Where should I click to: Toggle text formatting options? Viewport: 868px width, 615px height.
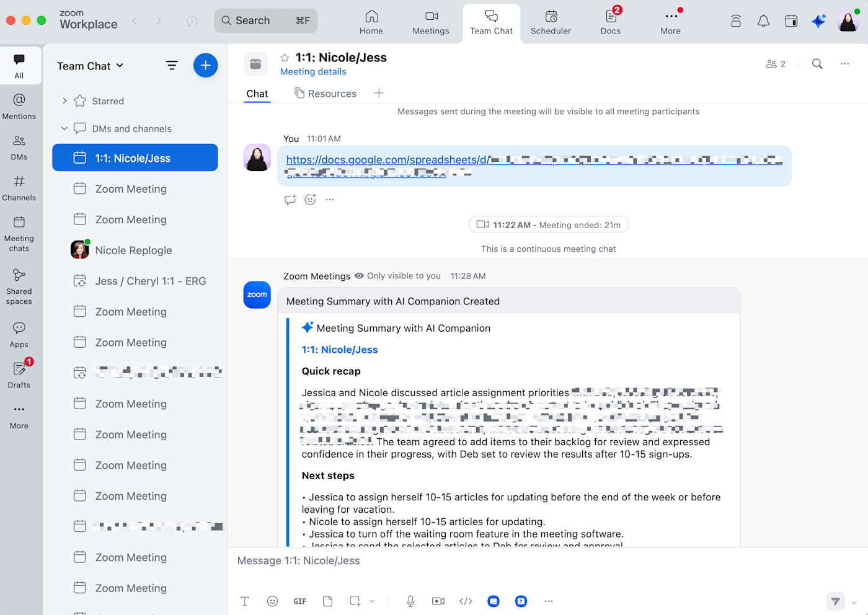245,601
